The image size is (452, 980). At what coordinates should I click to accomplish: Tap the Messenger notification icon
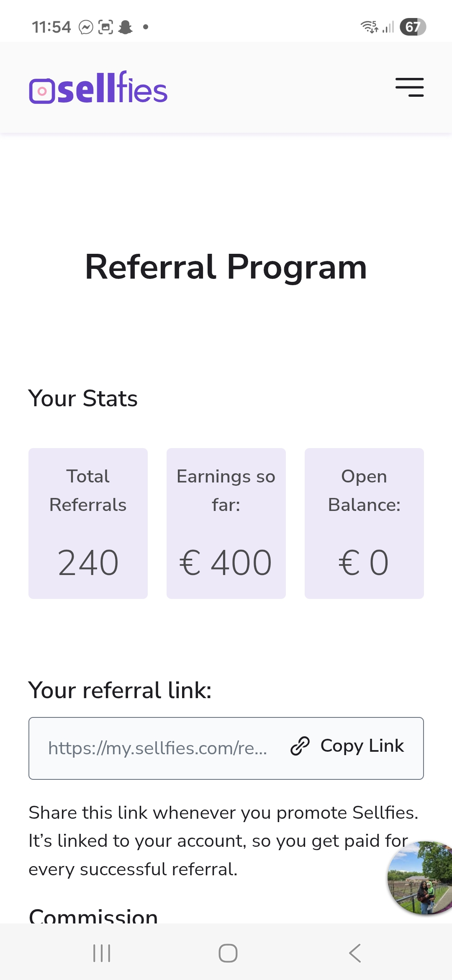(86, 27)
